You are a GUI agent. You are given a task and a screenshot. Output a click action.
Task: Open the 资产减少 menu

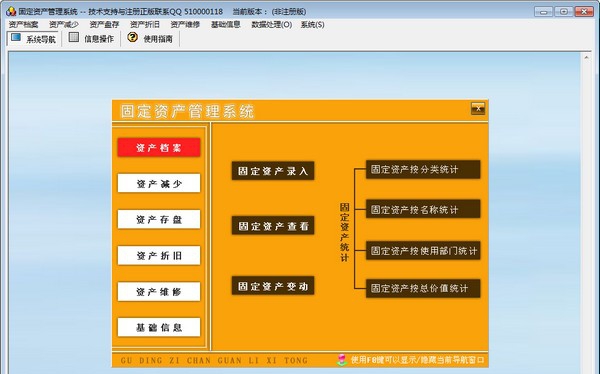(64, 24)
